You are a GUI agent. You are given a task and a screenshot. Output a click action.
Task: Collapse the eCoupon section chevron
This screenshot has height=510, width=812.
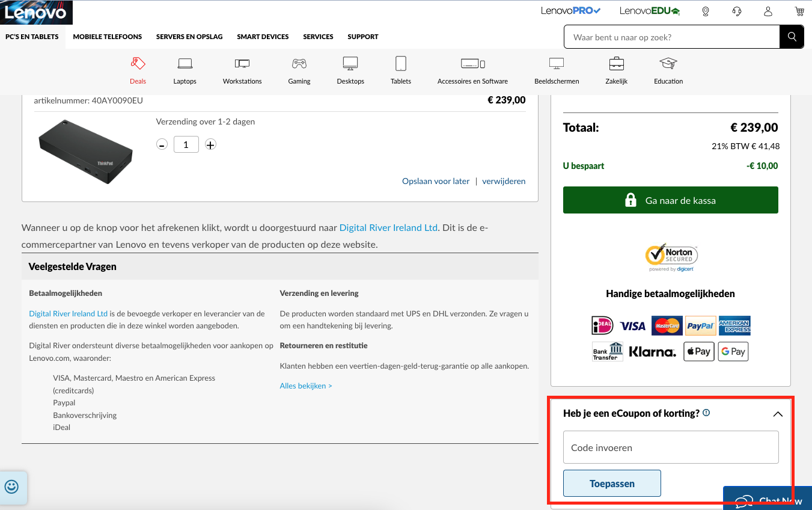[778, 414]
